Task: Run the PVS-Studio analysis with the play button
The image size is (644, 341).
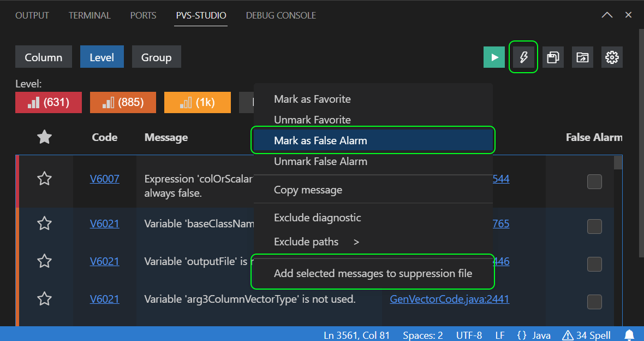Action: pos(494,57)
